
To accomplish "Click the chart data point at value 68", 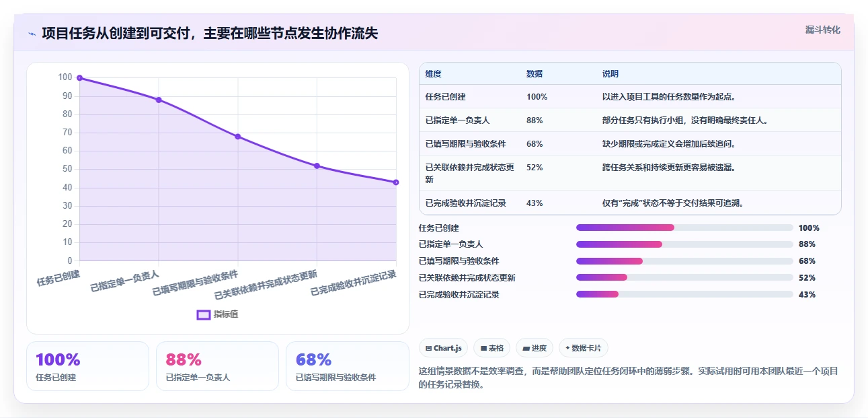I will 238,137.
